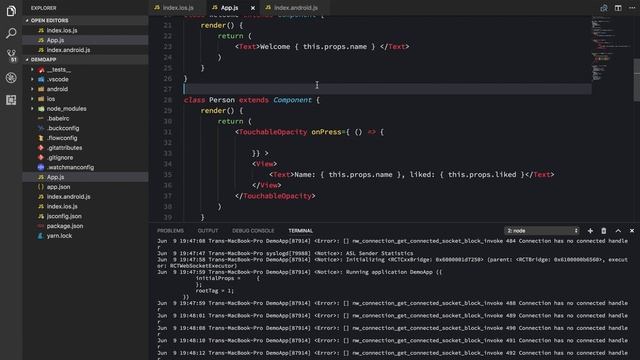Close the terminal panel

pos(632,231)
